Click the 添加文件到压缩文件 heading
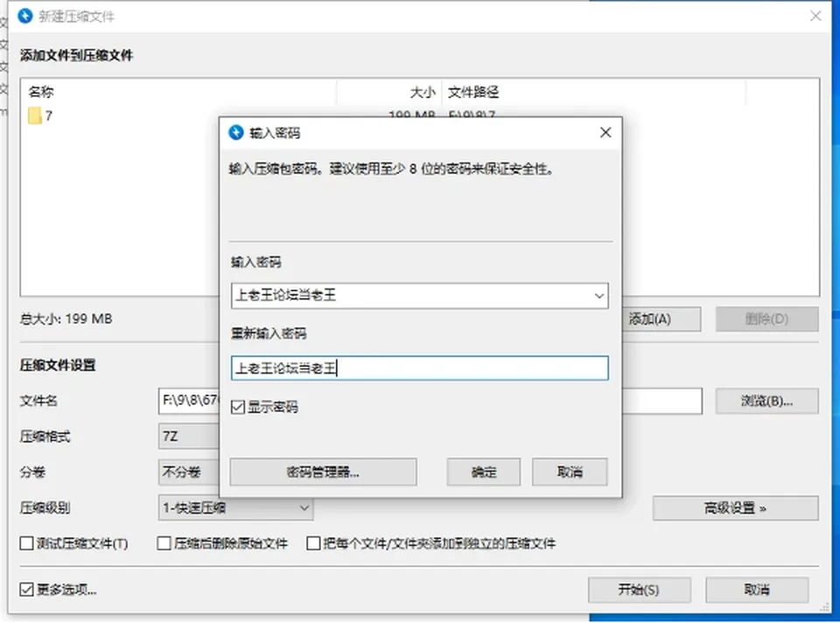The image size is (840, 623). [x=76, y=55]
